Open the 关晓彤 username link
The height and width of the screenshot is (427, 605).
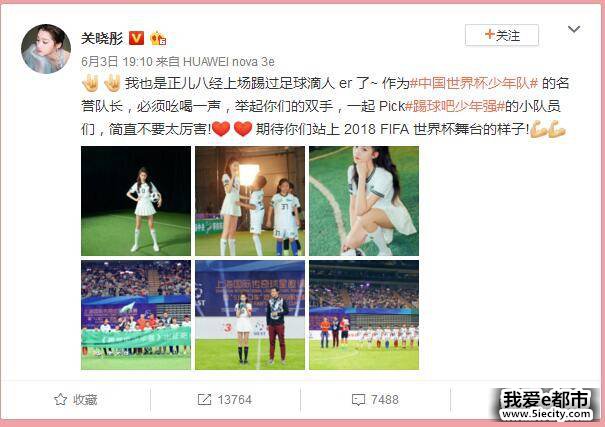click(x=102, y=38)
